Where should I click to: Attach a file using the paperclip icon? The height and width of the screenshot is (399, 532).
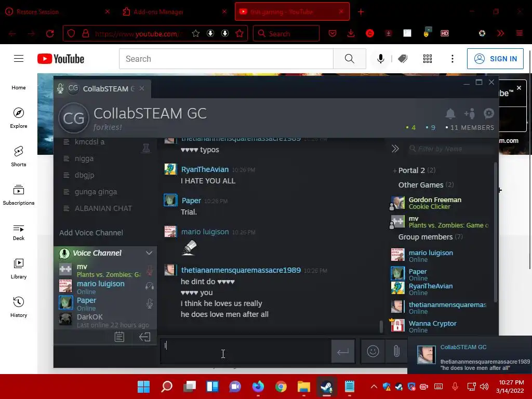[x=396, y=351]
